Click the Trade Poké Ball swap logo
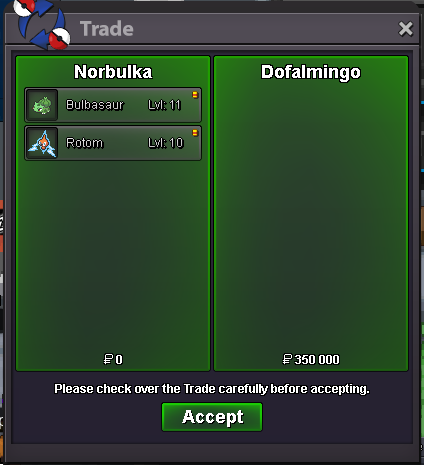The image size is (424, 465). [42, 24]
